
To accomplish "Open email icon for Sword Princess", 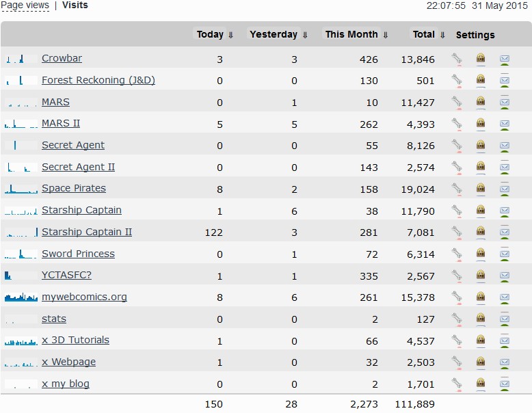I will (x=505, y=254).
